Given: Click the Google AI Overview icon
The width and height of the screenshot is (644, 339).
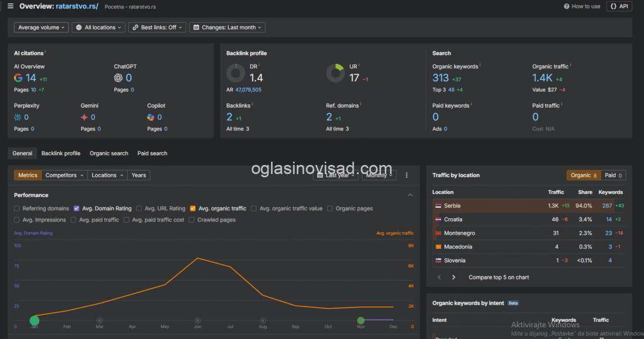Looking at the screenshot, I should pos(18,78).
